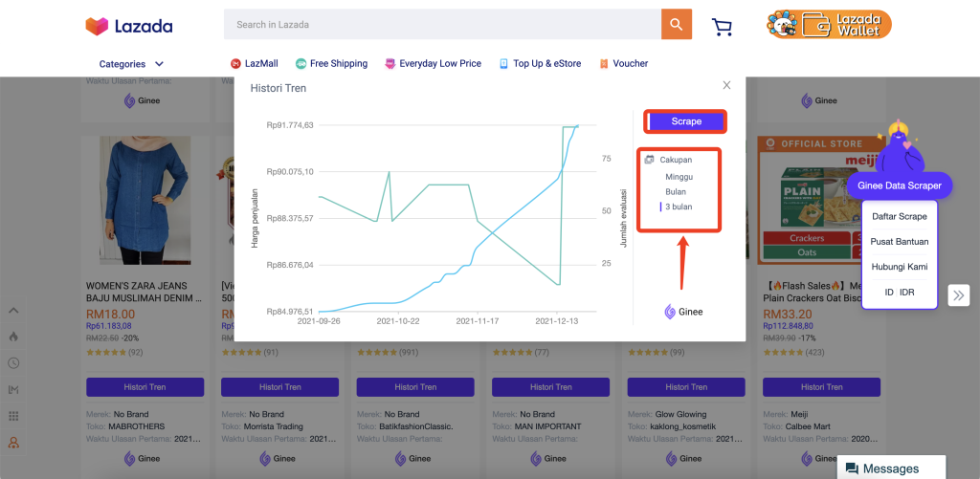This screenshot has width=980, height=479.
Task: Select Minggu coverage range
Action: click(x=679, y=177)
